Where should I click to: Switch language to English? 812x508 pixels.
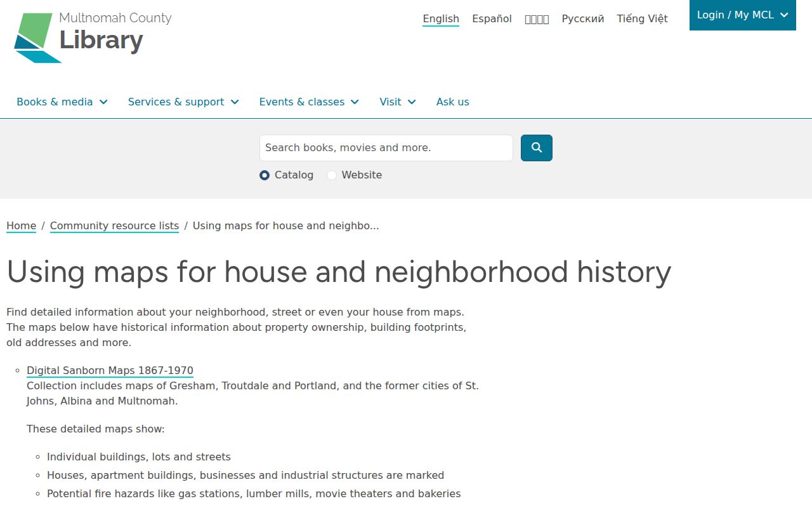(x=441, y=19)
